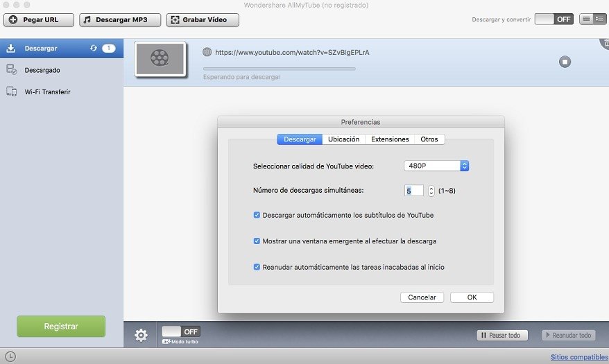Toggle Descargar y convertir switch
This screenshot has height=364, width=609.
coord(554,19)
